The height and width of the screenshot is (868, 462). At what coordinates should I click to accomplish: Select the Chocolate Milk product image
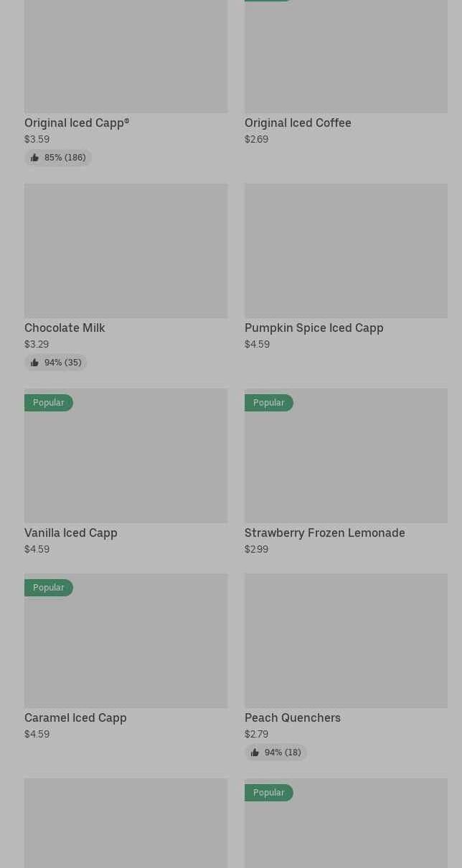[x=126, y=251]
